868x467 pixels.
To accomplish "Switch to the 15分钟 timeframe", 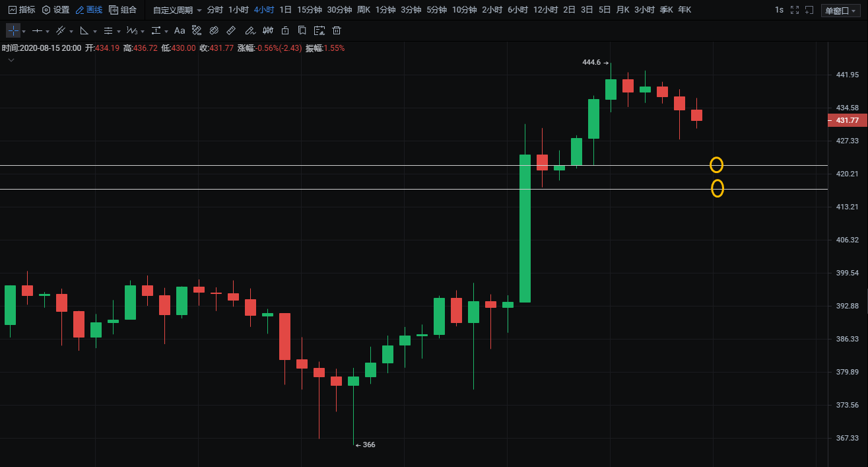I will click(x=309, y=10).
